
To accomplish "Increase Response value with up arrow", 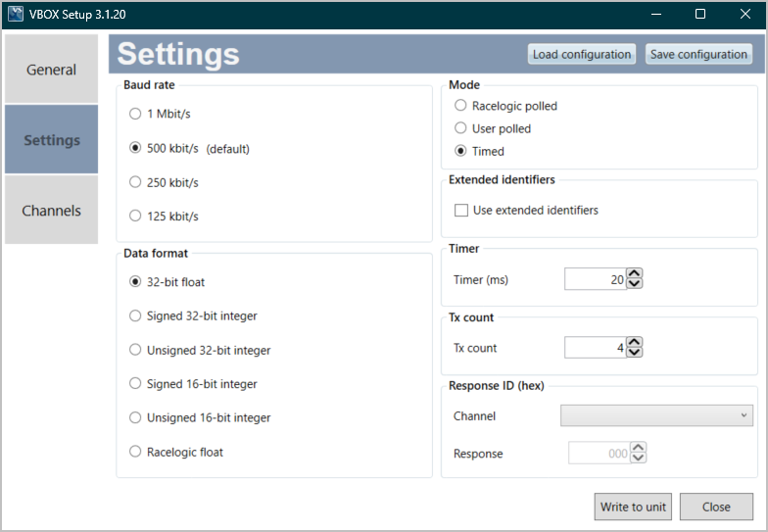I will point(638,448).
